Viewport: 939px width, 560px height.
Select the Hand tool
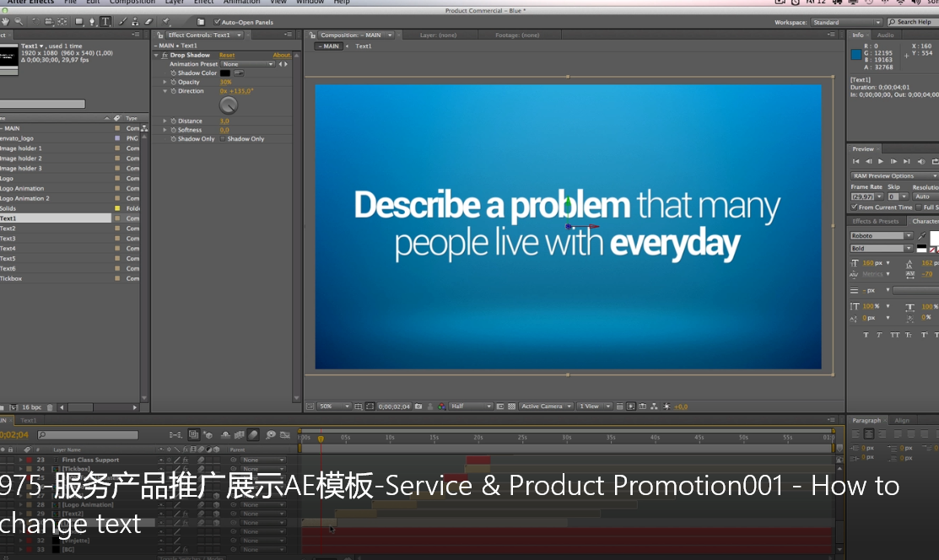click(5, 22)
